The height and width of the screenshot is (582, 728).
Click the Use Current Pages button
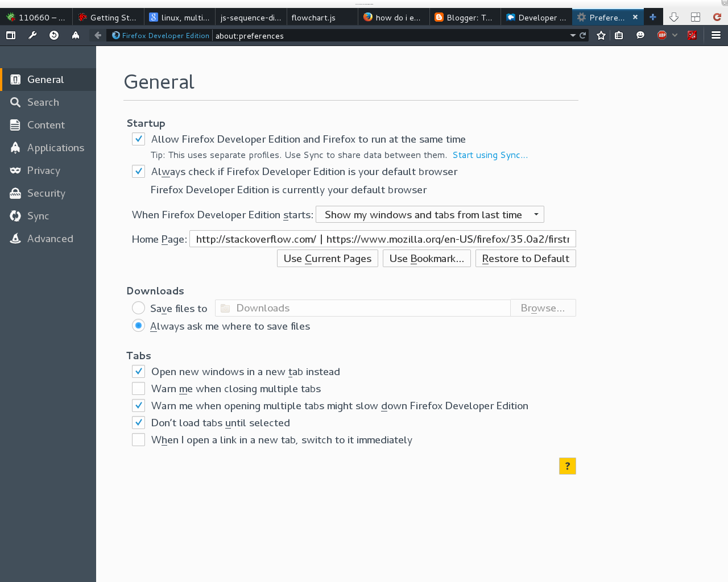pyautogui.click(x=328, y=259)
